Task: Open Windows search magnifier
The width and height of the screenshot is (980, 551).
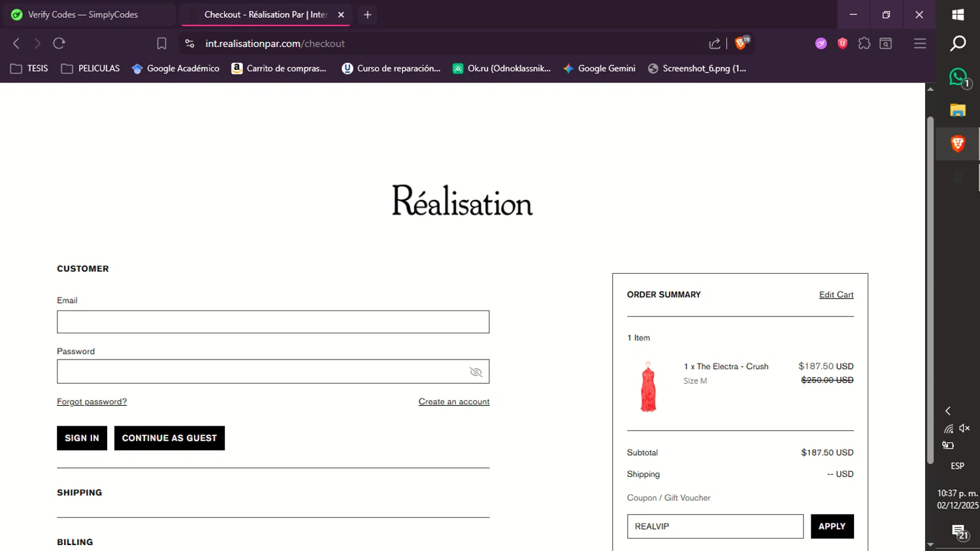Action: point(958,44)
